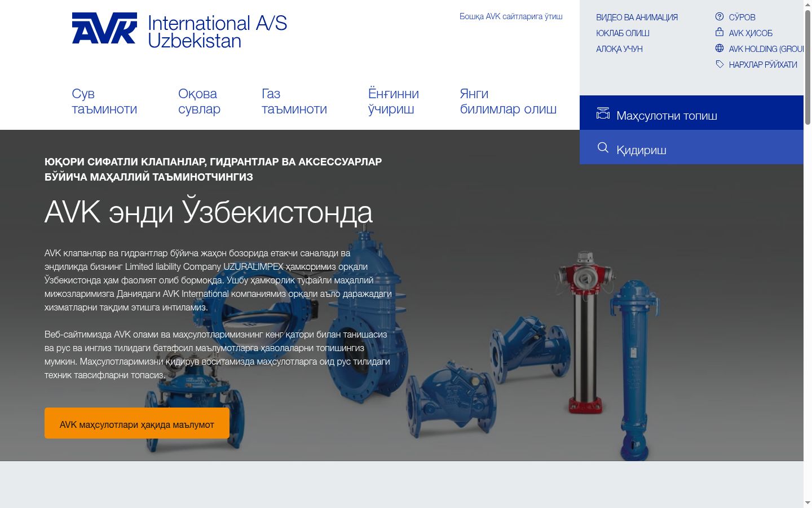Click the globe icon beside AVK HOLDING
This screenshot has width=812, height=508.
[720, 48]
